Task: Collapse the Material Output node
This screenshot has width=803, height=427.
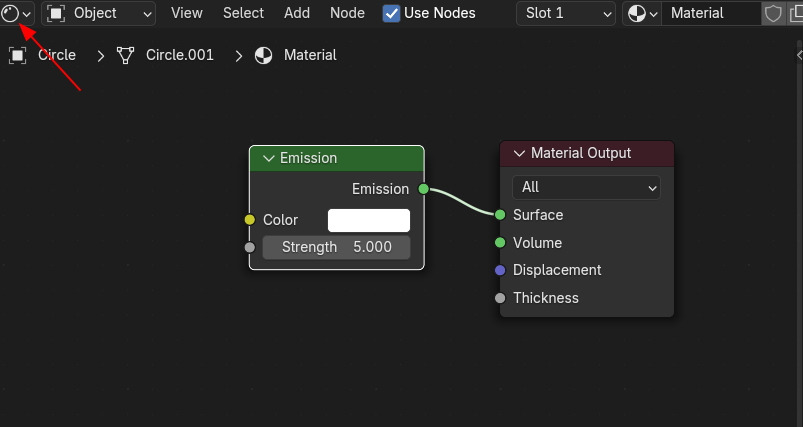Action: click(519, 153)
